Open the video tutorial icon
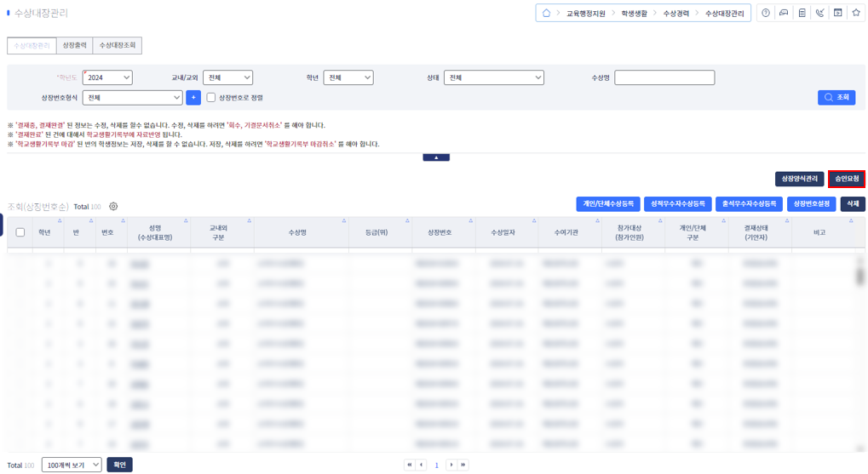The width and height of the screenshot is (868, 474). (838, 13)
